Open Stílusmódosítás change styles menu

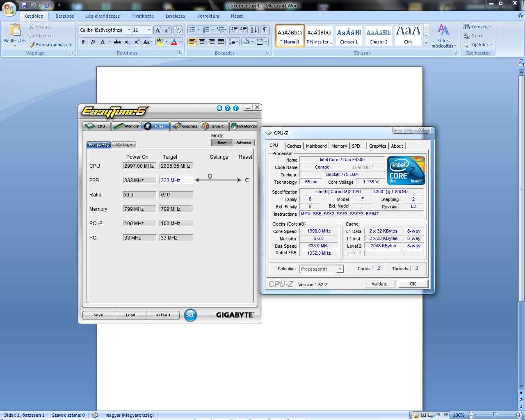pos(444,36)
